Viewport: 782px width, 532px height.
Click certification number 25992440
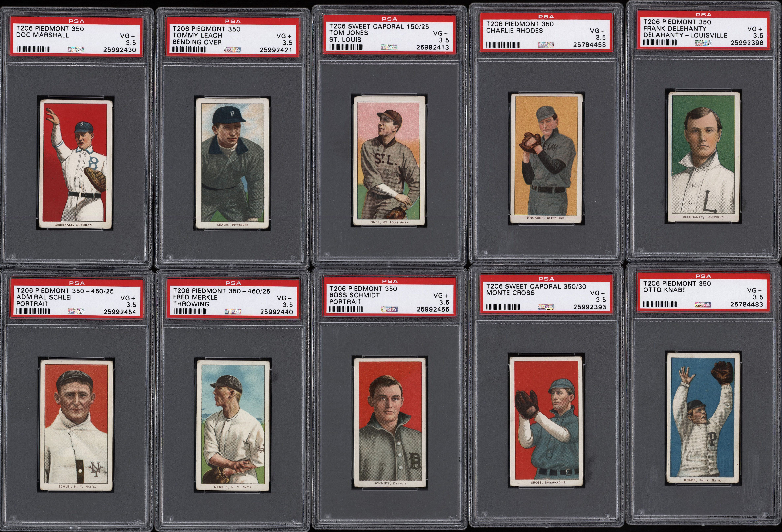(x=277, y=312)
